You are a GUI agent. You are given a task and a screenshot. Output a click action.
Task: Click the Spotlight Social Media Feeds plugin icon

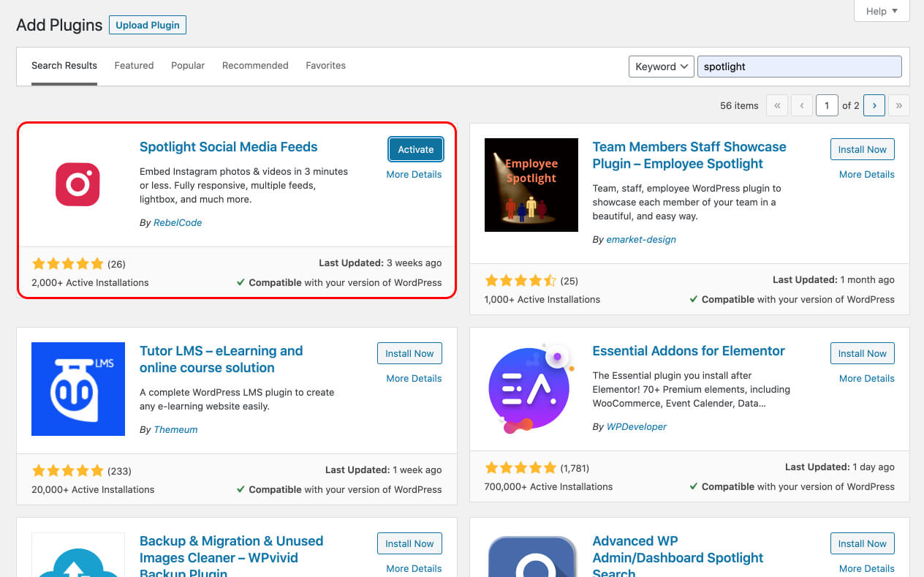click(x=77, y=184)
